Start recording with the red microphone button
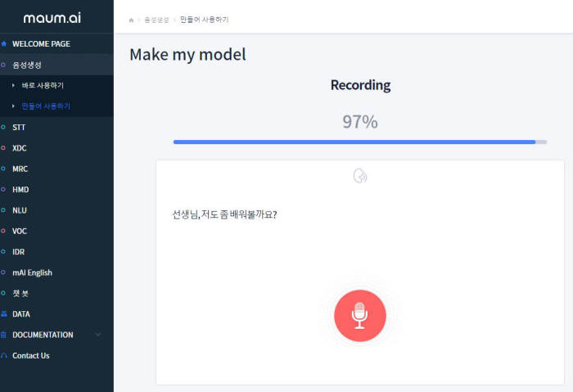 (360, 316)
